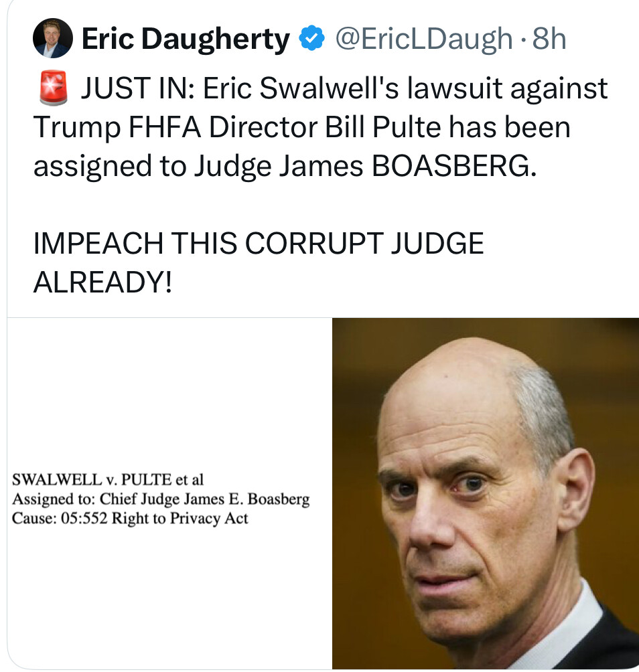Click the display name Eric Daugherty
Viewport: 639px width, 672px height.
point(186,39)
